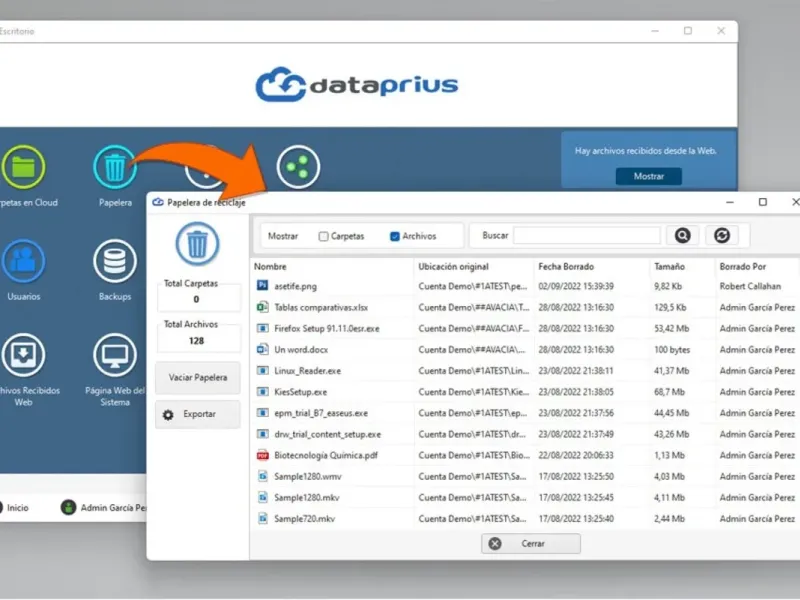800x600 pixels.
Task: Click the Mostrar button in notification
Action: pyautogui.click(x=648, y=176)
